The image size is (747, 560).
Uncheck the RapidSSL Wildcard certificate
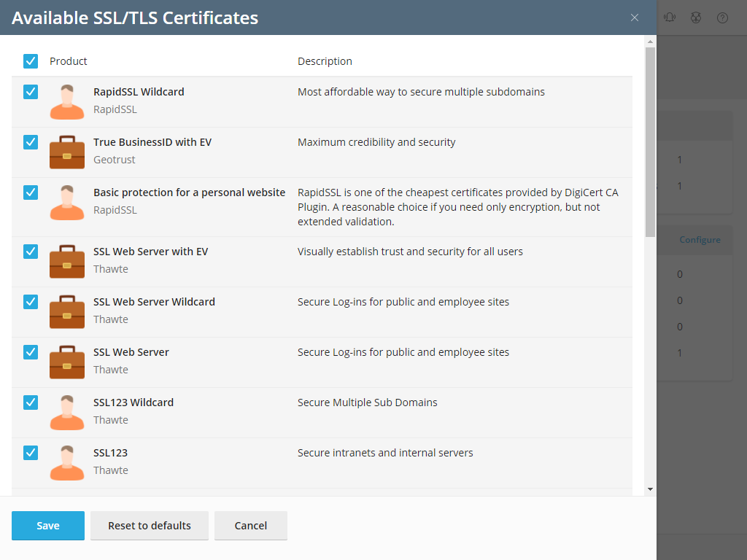(x=30, y=92)
